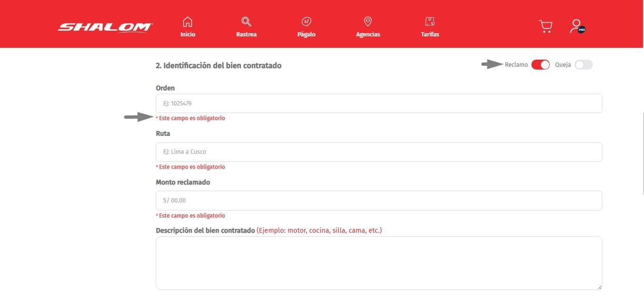Go to the Agencias menu label
The image size is (644, 299).
tap(368, 35)
